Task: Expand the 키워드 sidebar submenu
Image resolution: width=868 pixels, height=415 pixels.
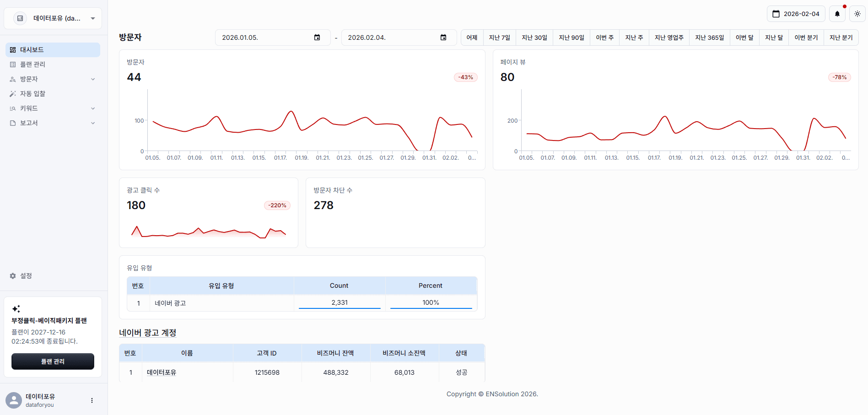Action: (x=93, y=108)
